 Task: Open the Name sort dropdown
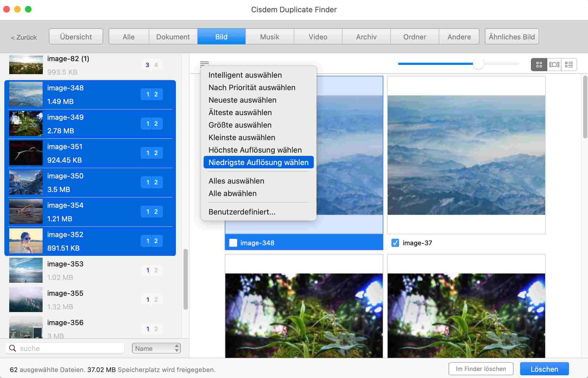click(x=156, y=348)
